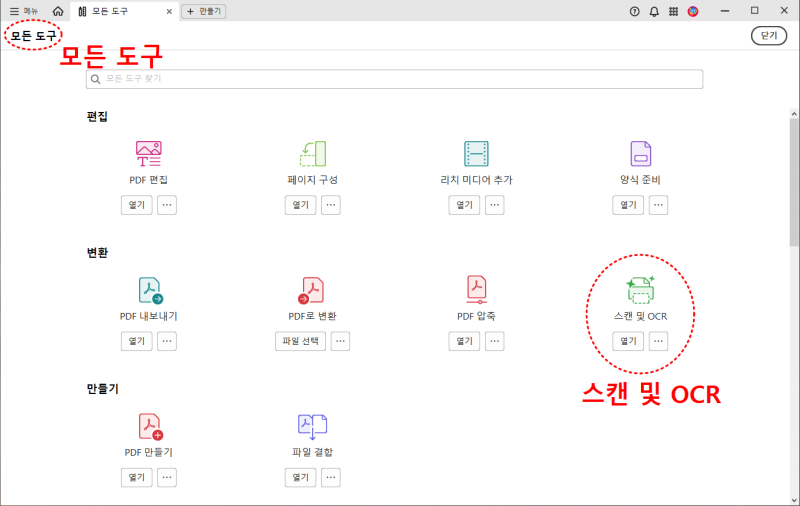Viewport: 800px width, 506px height.
Task: Click the PDF 내보내기 icon
Action: tap(150, 290)
